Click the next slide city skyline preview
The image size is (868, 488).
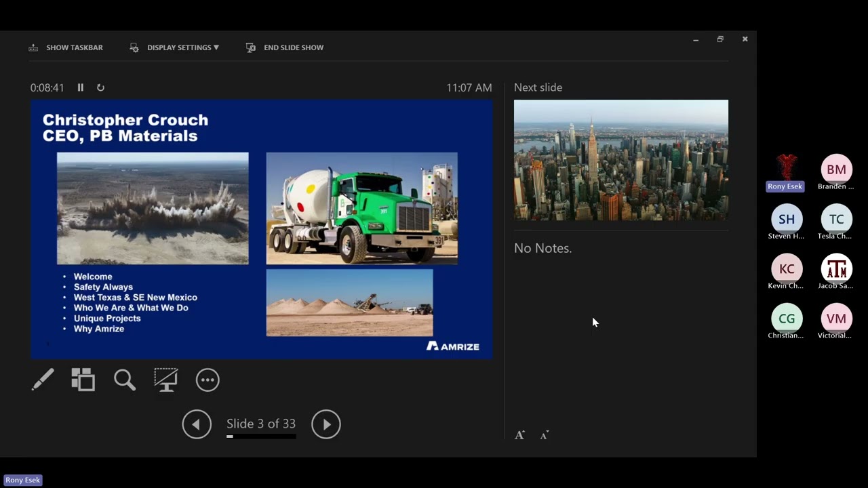click(621, 160)
